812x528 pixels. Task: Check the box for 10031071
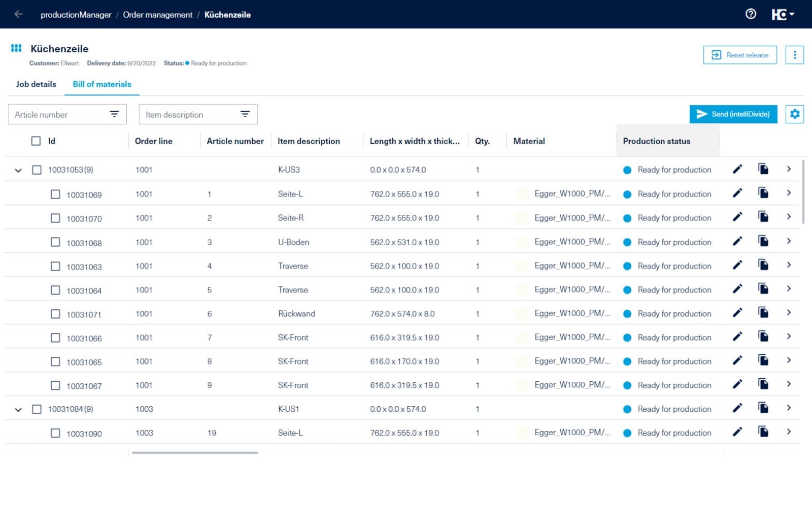(55, 314)
